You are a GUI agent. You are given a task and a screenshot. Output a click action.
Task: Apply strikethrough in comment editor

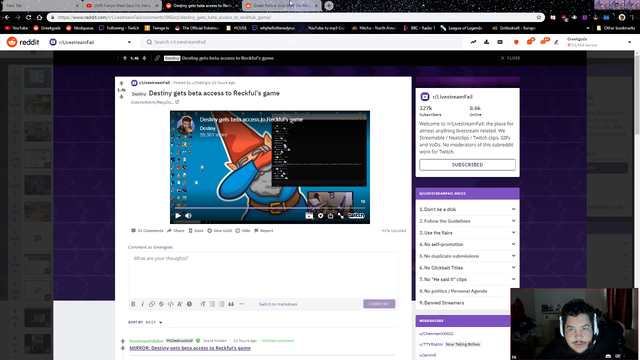tap(161, 304)
